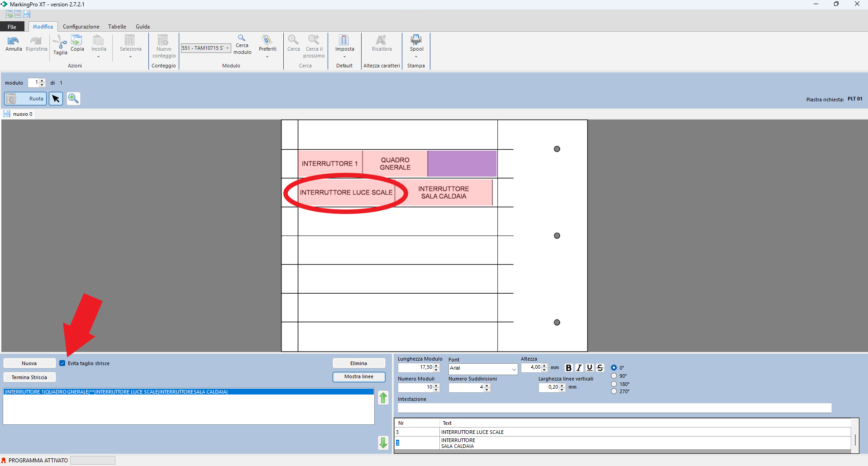Click the Spool print icon
868x466 pixels.
pos(416,41)
